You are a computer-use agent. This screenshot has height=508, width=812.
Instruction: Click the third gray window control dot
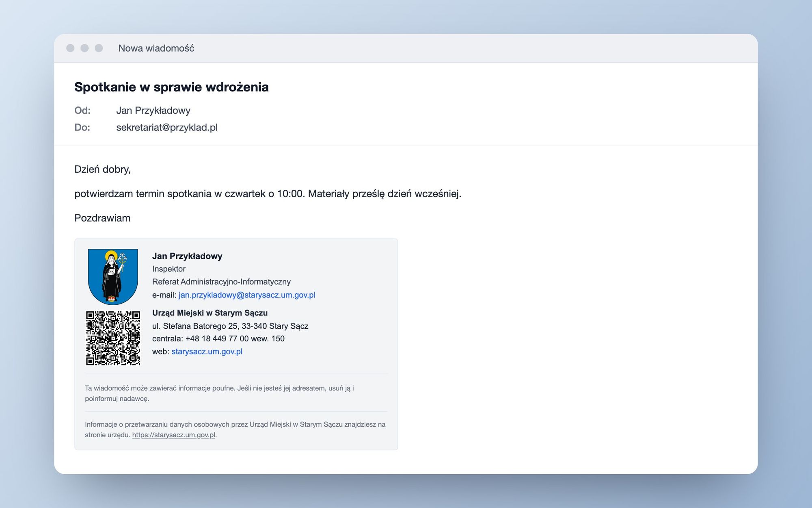pos(99,48)
